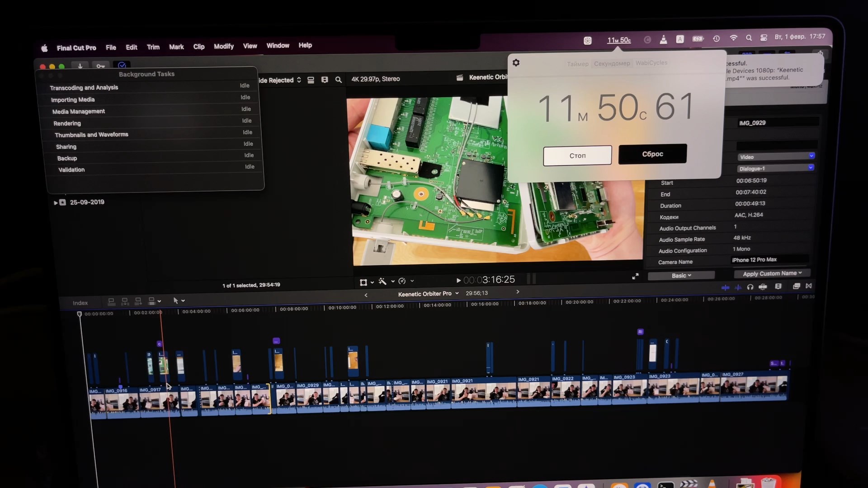Open the Edit menu
Viewport: 868px width, 488px height.
tap(132, 47)
